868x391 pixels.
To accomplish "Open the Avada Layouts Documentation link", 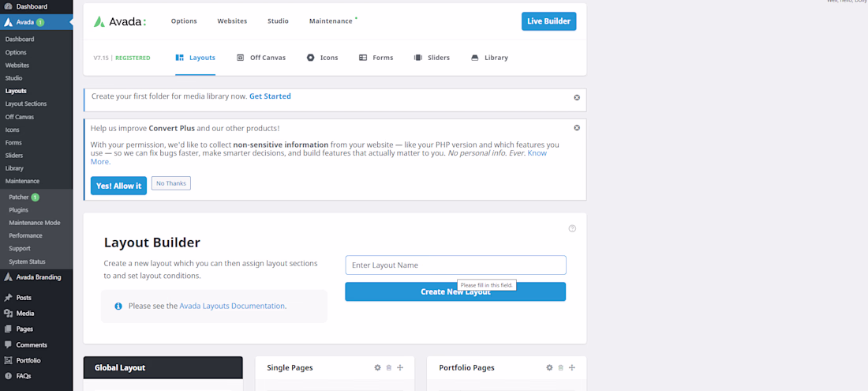I will pyautogui.click(x=232, y=306).
